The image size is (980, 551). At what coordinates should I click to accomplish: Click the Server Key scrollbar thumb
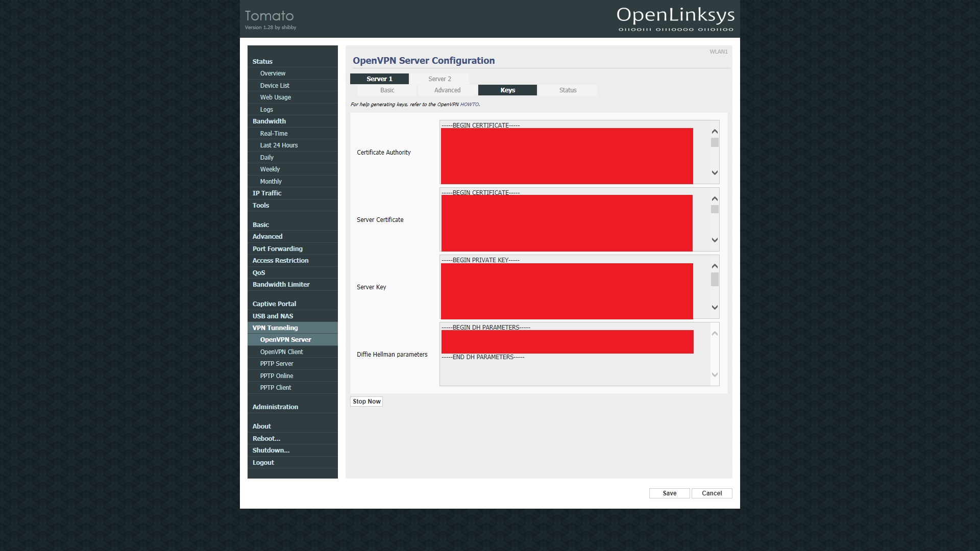point(715,280)
